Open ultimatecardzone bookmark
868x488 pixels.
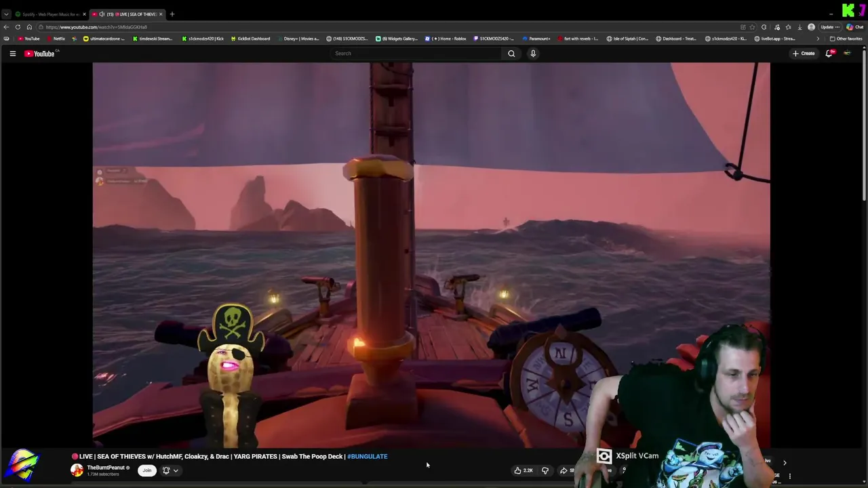coord(104,39)
